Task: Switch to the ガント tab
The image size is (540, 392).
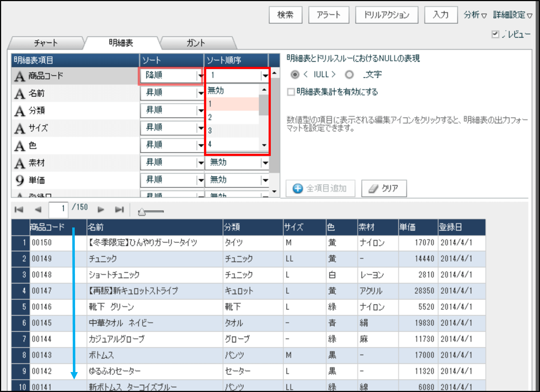Action: pyautogui.click(x=196, y=43)
